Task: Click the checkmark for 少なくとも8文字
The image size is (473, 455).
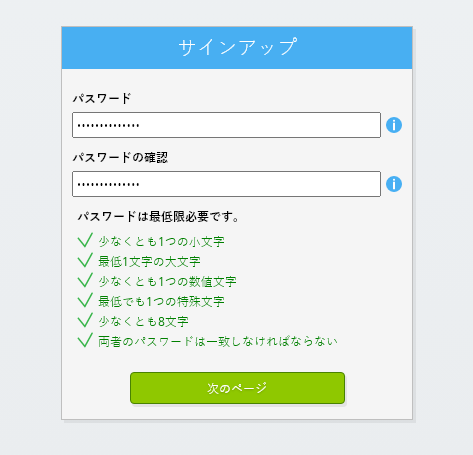Action: point(85,320)
